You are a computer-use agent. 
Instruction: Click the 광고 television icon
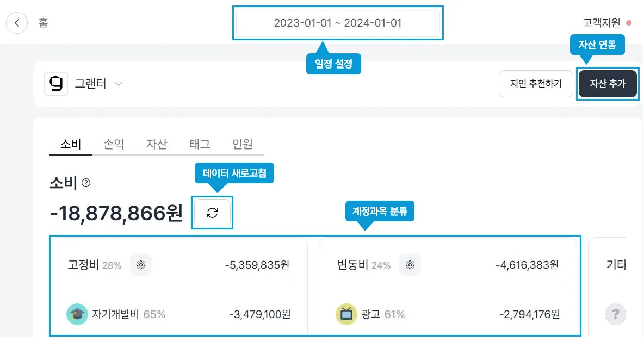click(x=346, y=314)
